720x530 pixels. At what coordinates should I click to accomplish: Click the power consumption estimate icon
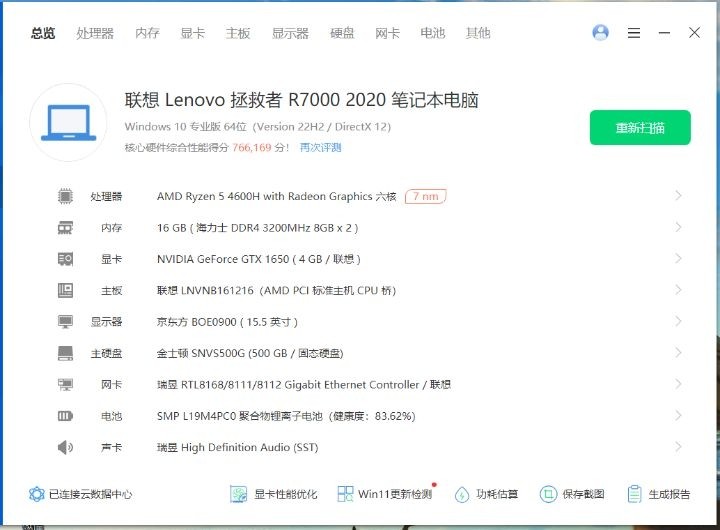click(x=462, y=494)
